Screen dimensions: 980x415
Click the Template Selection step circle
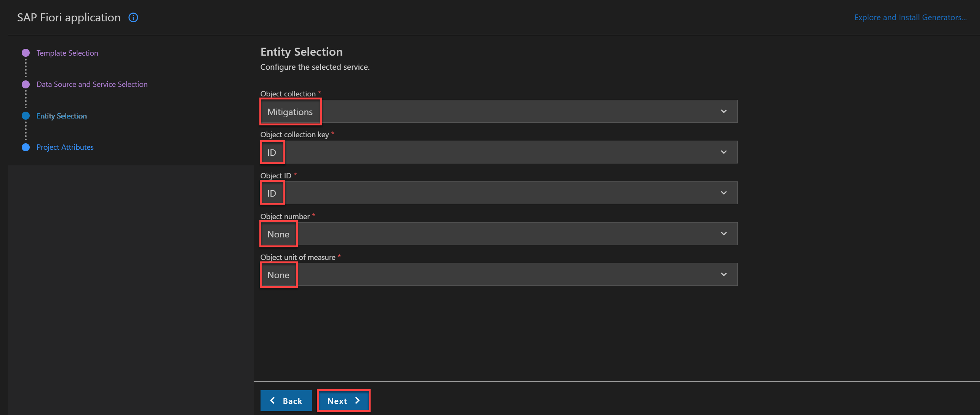tap(26, 53)
